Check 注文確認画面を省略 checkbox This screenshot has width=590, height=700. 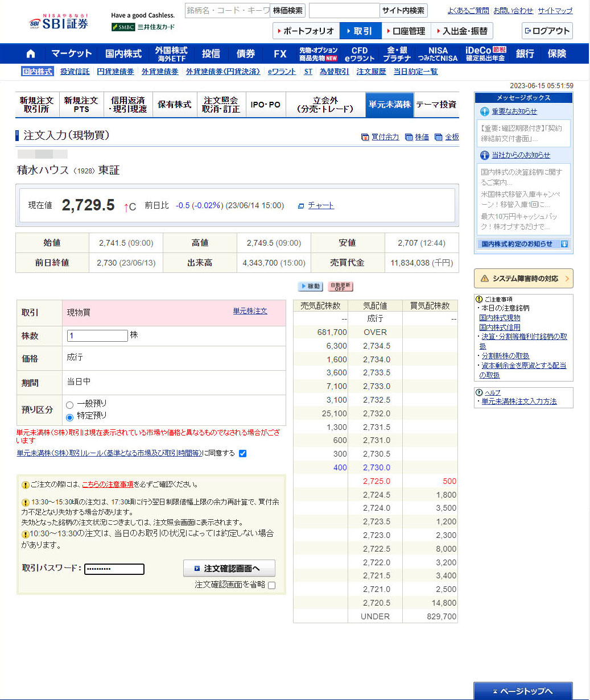tap(271, 586)
